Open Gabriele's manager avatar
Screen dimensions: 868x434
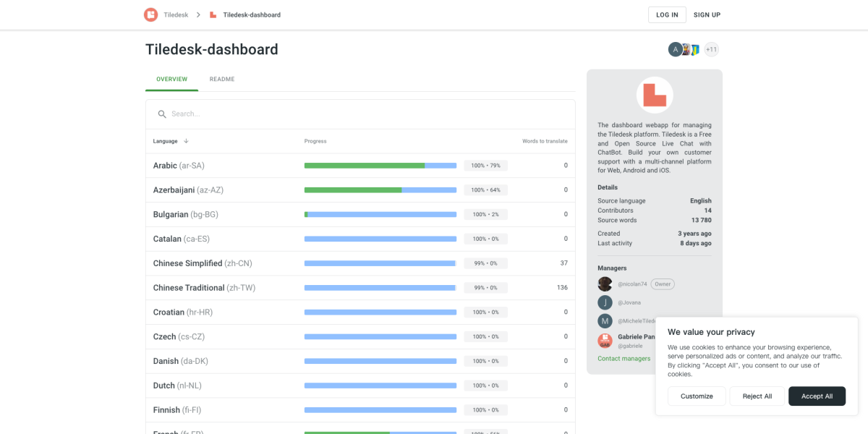pos(605,341)
